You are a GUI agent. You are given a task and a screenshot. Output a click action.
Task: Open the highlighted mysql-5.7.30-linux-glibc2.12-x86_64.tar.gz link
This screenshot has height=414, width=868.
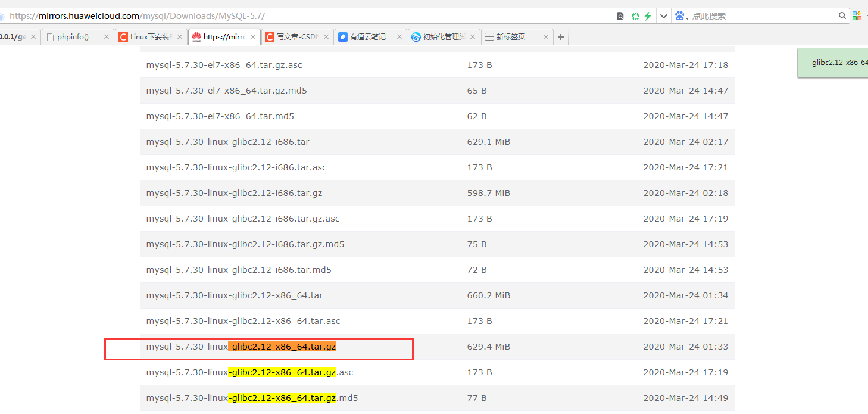241,346
